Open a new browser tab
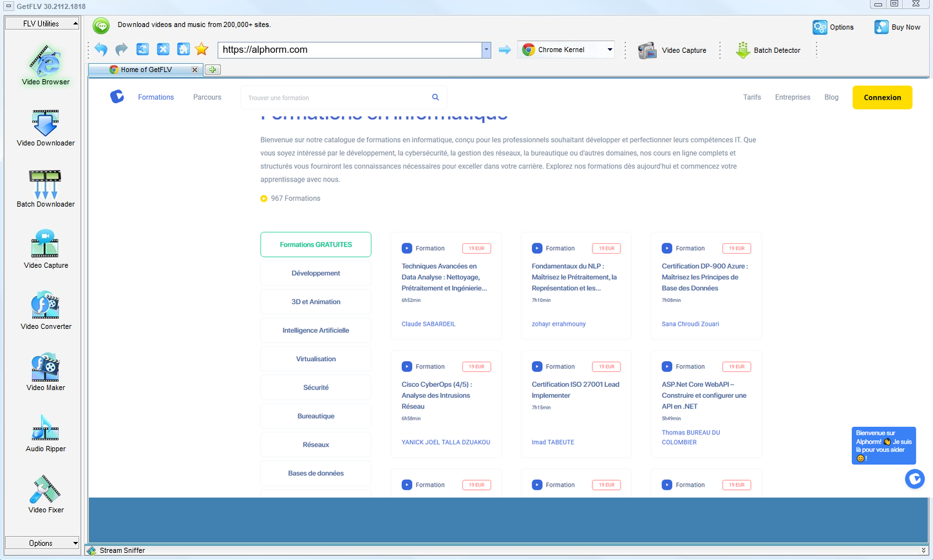This screenshot has width=933, height=560. click(x=212, y=70)
